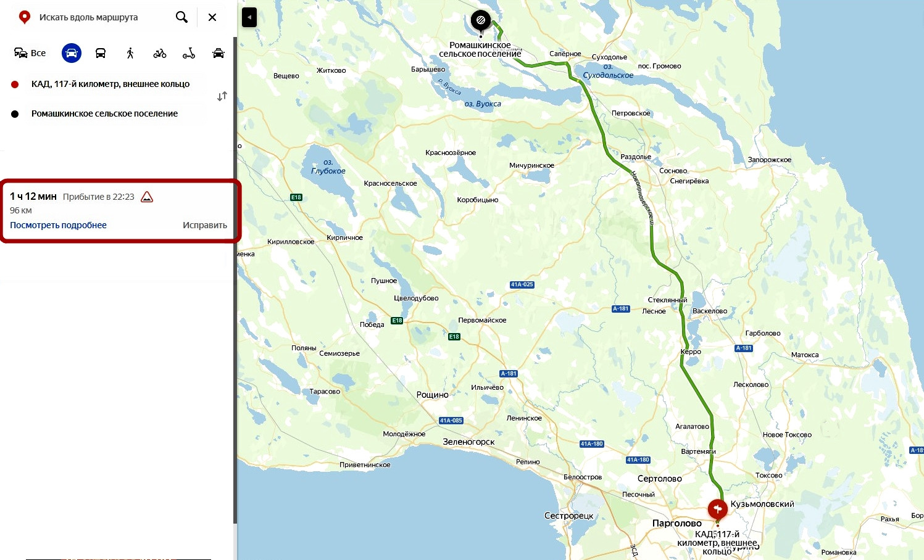Screen dimensions: 924x560
Task: Click the 'Парголово' map label
Action: pos(677,523)
